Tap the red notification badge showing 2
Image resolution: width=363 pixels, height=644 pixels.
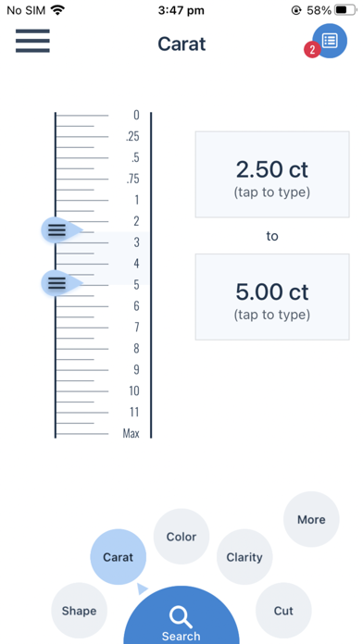(x=312, y=50)
